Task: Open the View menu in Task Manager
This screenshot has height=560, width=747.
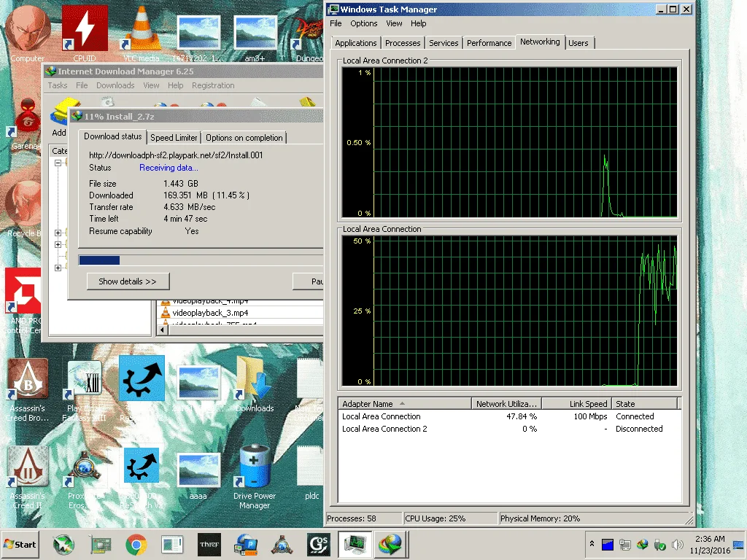Action: click(394, 23)
